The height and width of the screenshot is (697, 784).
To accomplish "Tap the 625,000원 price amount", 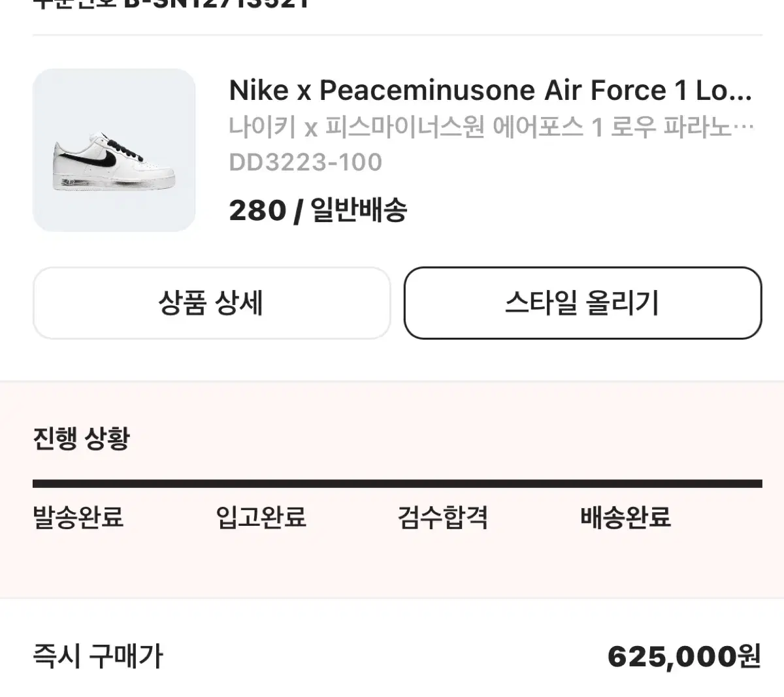I will point(684,656).
